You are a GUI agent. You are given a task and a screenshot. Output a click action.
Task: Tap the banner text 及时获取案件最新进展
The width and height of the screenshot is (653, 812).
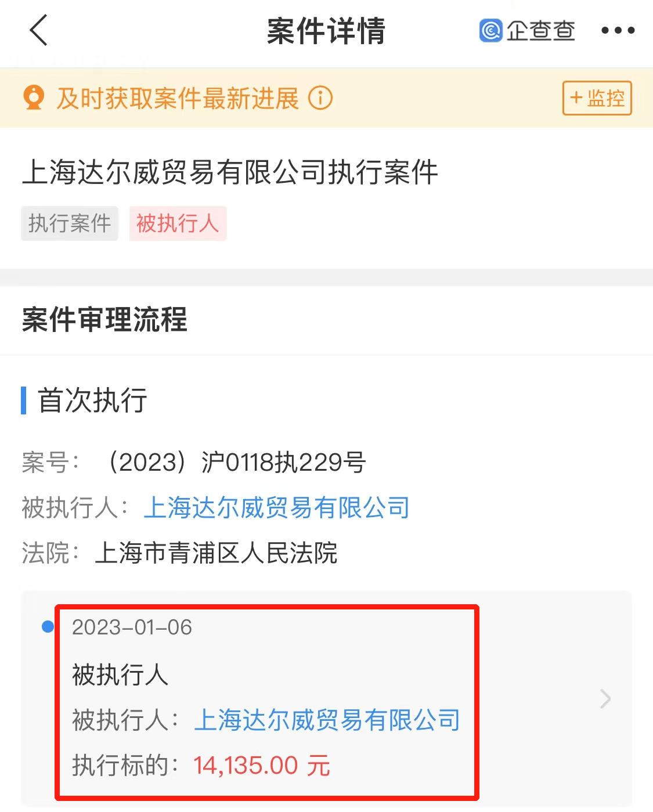pos(178,98)
